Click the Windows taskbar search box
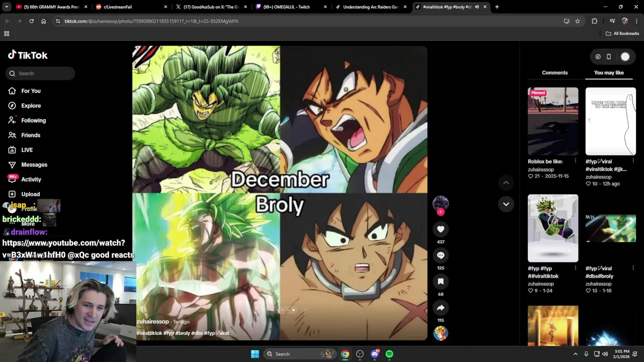The image size is (644, 362). 299,354
